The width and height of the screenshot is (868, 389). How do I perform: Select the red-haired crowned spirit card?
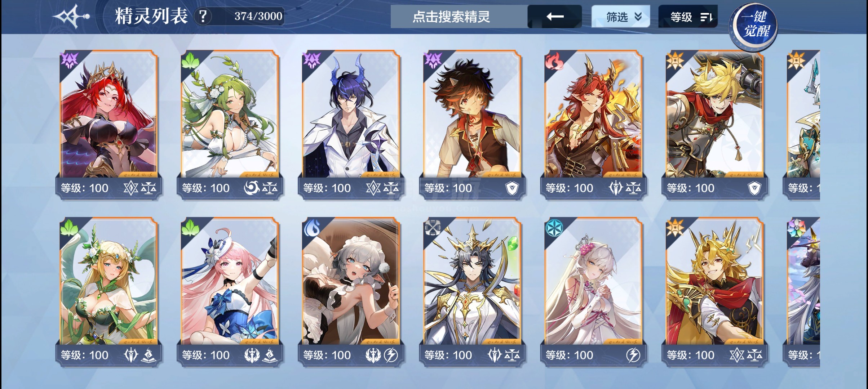click(x=108, y=124)
